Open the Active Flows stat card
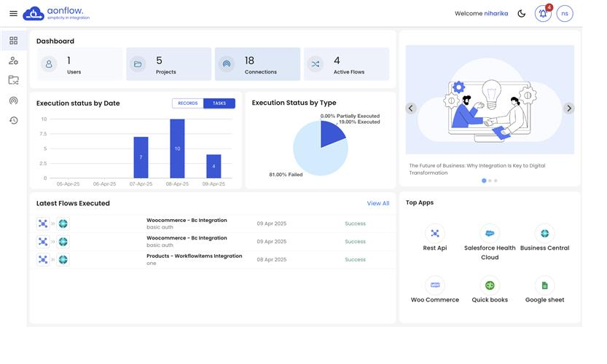This screenshot has height=364, width=607. 346,64
